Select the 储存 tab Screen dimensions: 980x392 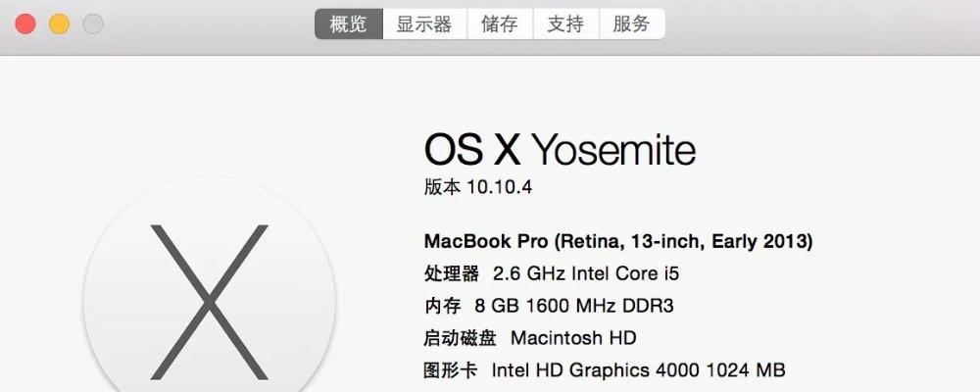pos(500,24)
